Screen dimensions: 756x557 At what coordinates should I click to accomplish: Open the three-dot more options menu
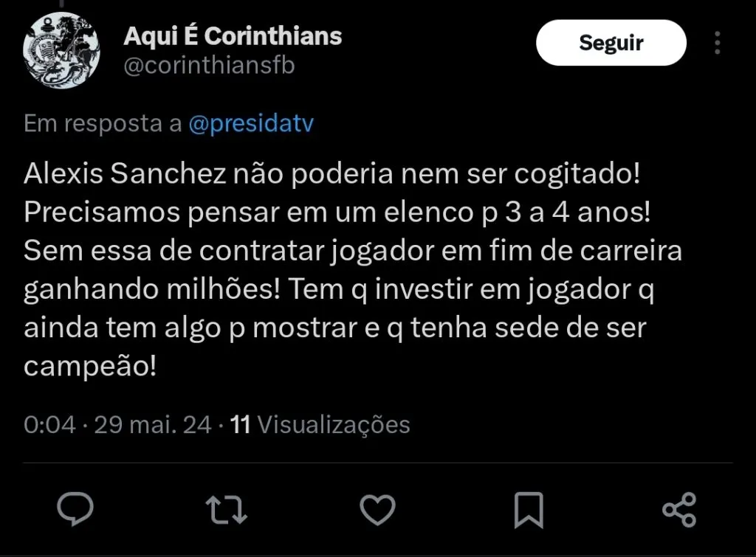coord(717,43)
